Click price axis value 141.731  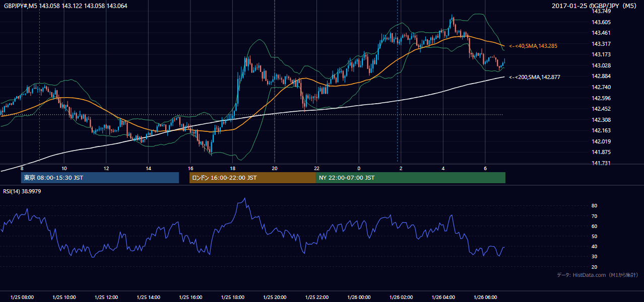(x=601, y=163)
